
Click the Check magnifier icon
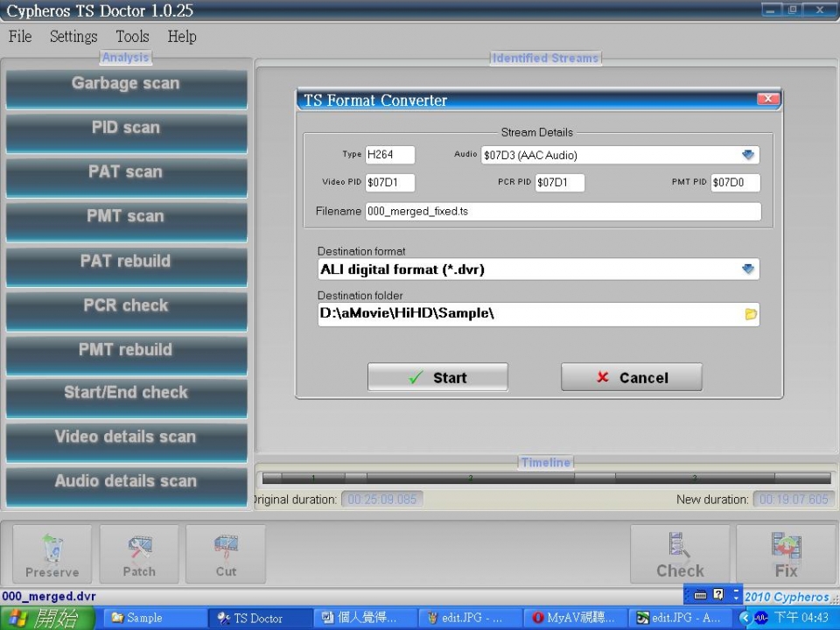click(680, 553)
